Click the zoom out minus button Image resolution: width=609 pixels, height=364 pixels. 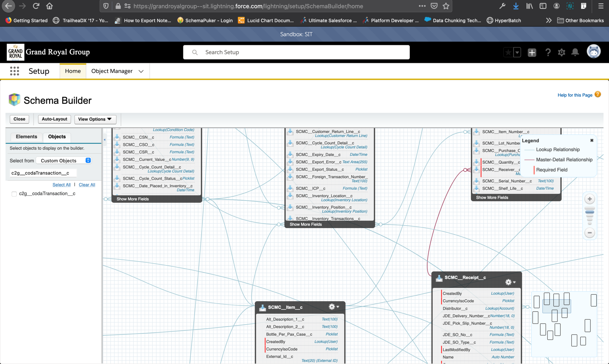click(590, 233)
